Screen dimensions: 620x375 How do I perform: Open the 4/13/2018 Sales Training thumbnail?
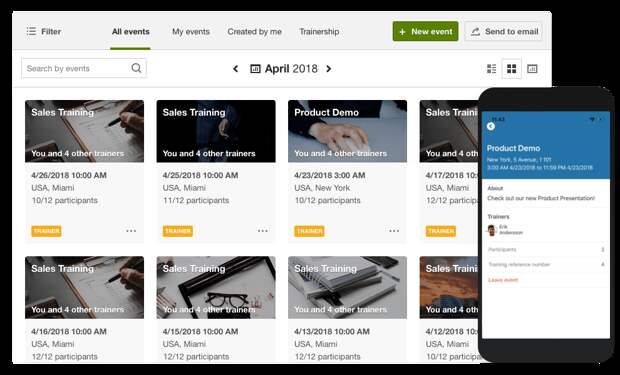pos(347,287)
